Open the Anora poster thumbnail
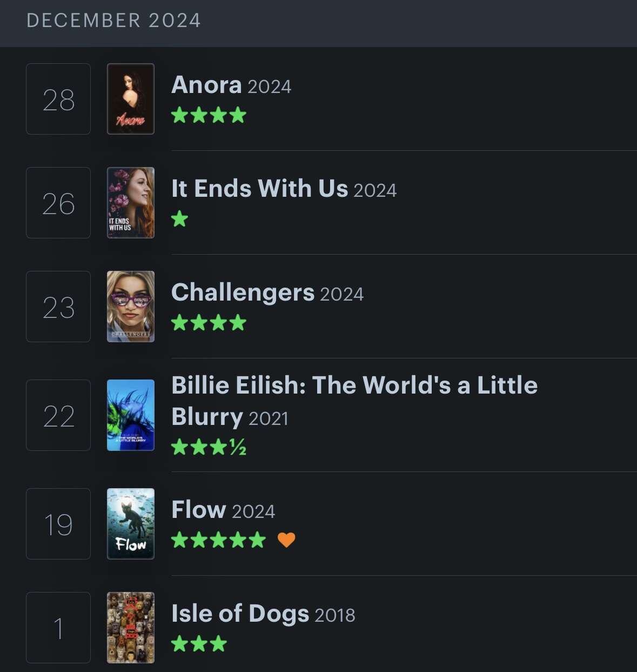 [131, 99]
